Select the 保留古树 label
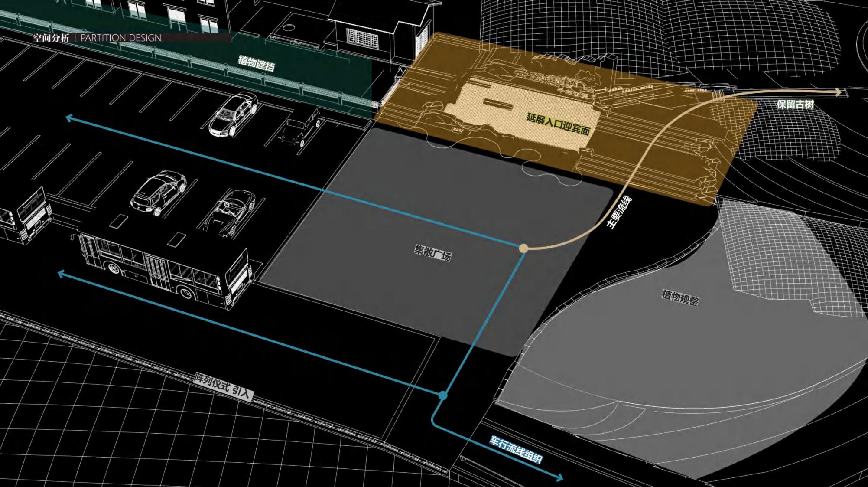The width and height of the screenshot is (868, 487). [x=795, y=105]
